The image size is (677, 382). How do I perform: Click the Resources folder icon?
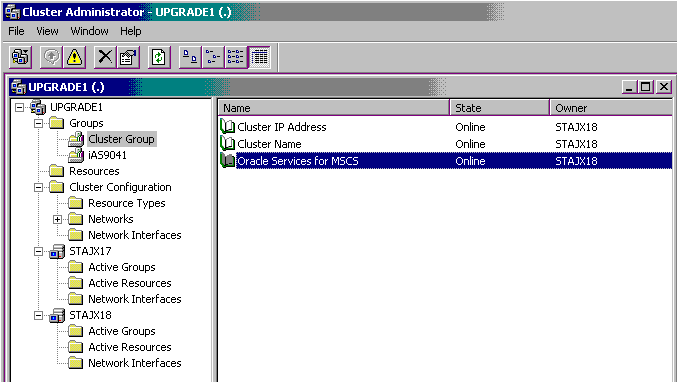(57, 171)
